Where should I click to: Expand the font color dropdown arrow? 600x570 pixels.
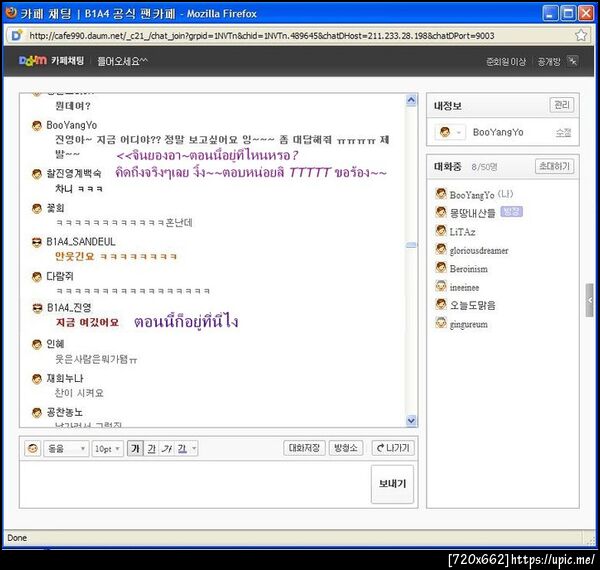[194, 448]
